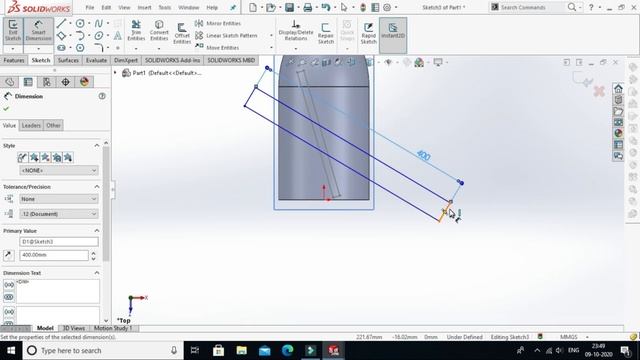Collapse the Dimension Text section
The height and width of the screenshot is (360, 640).
97,273
